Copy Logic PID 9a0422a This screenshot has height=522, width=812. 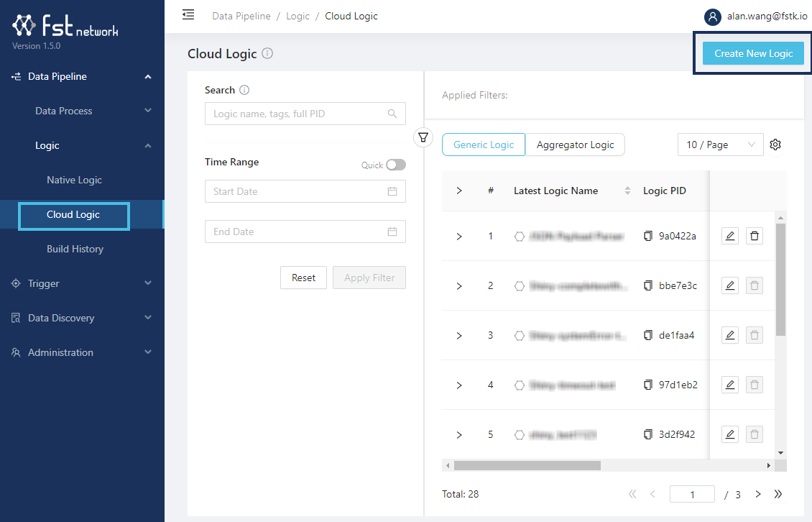click(x=648, y=236)
